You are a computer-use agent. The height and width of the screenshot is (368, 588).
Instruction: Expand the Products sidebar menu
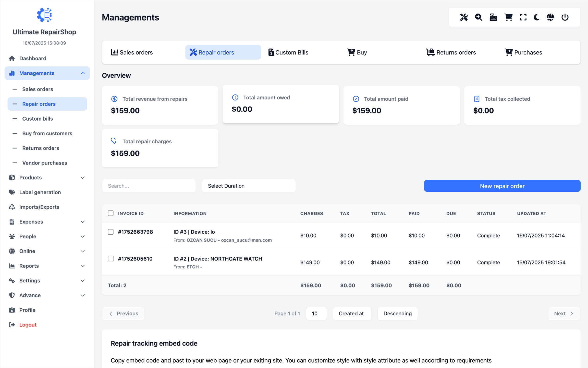(x=47, y=177)
